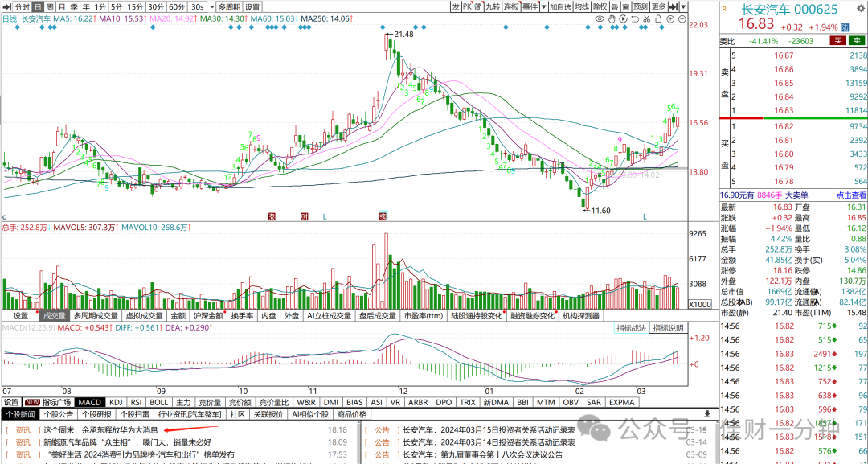Viewport: 868px width, 464px height.
Task: Open the 社区 community tab
Action: click(x=237, y=414)
